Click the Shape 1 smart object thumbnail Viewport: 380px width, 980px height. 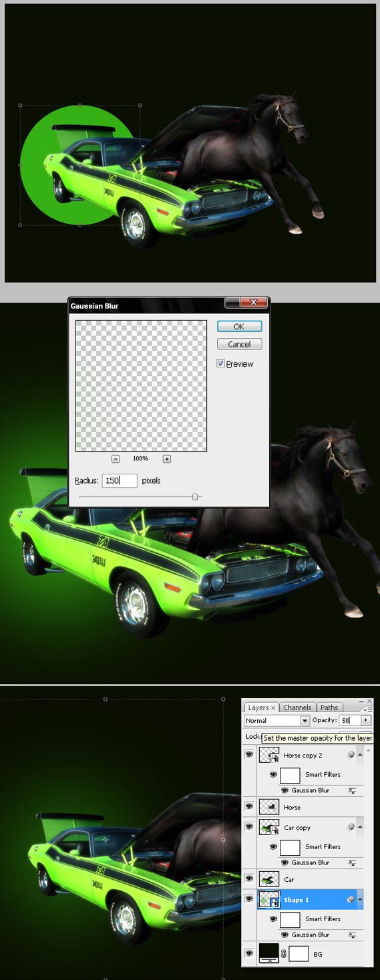click(x=268, y=900)
